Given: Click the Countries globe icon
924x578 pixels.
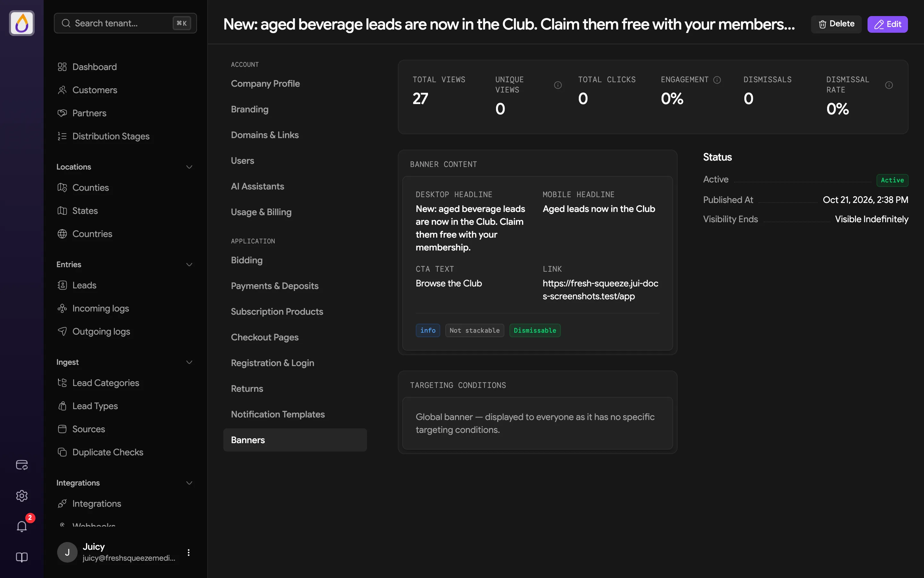Looking at the screenshot, I should coord(62,234).
